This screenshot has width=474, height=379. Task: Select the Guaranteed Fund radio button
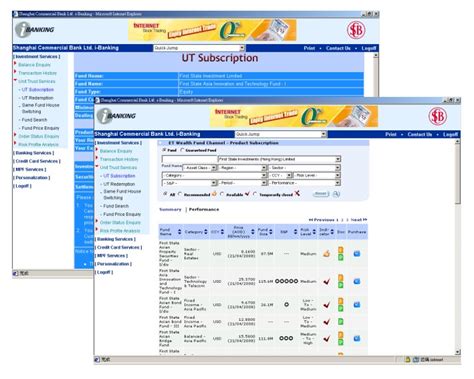click(182, 150)
